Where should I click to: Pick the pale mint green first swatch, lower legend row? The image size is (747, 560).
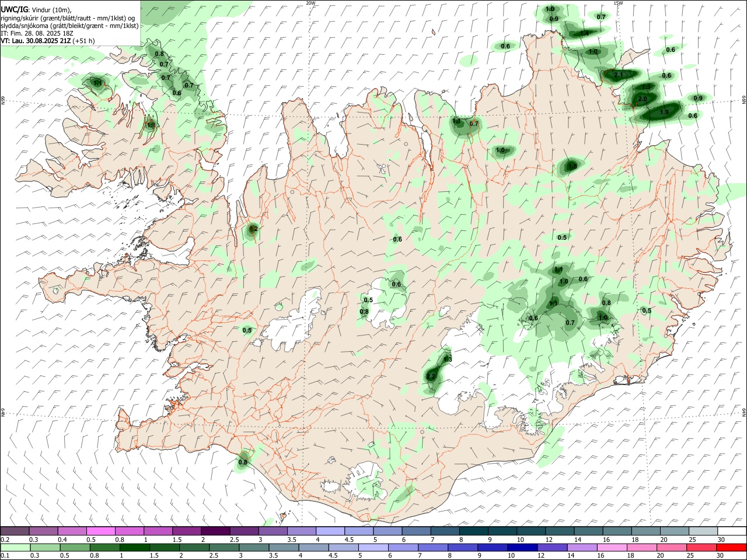coord(15,548)
